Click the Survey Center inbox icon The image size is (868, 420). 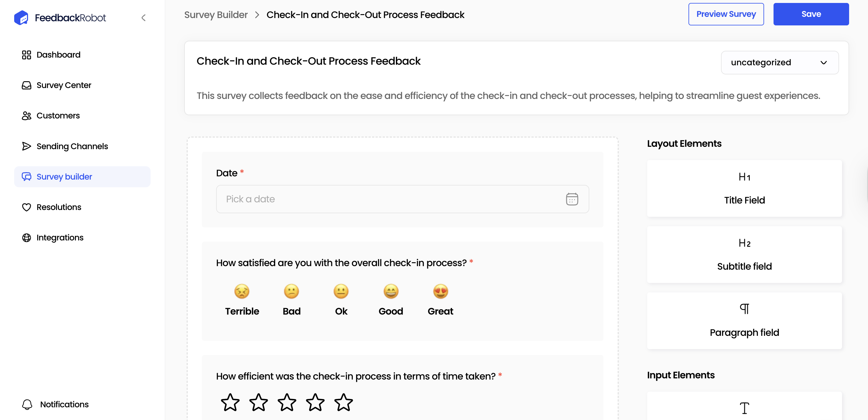[x=27, y=85]
